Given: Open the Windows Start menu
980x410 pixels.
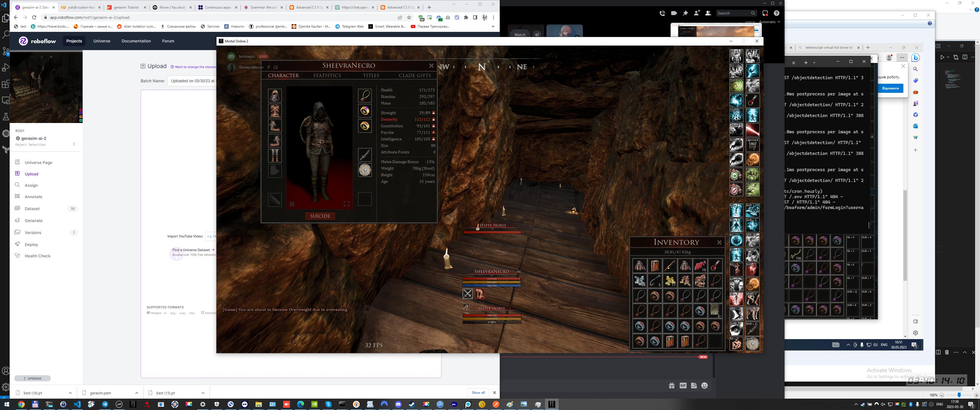Looking at the screenshot, I should point(6,404).
